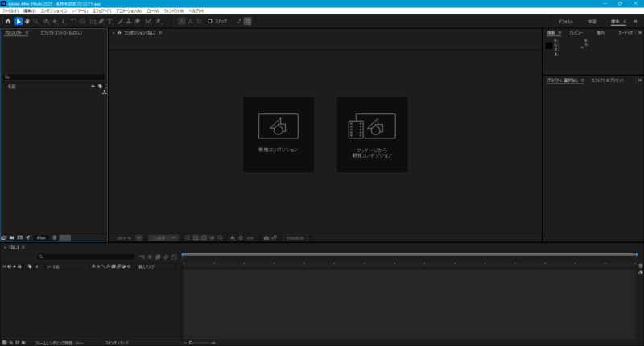Select the Zoom magnifier tool
Viewport: 644px width, 346px height.
[35, 22]
